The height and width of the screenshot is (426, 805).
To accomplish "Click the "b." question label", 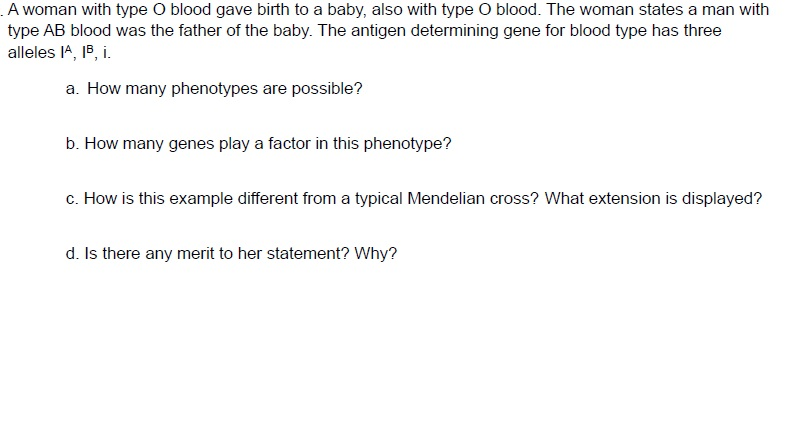I will coord(73,144).
